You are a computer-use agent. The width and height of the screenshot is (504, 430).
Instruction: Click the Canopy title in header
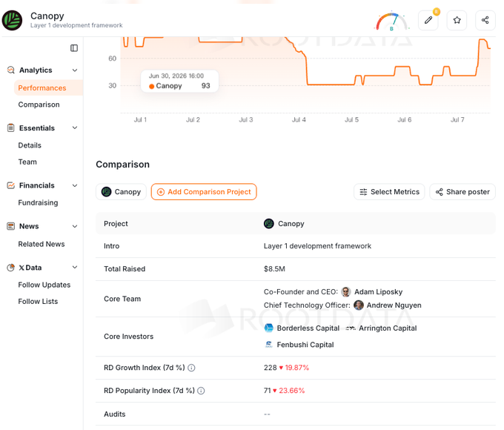tap(47, 16)
